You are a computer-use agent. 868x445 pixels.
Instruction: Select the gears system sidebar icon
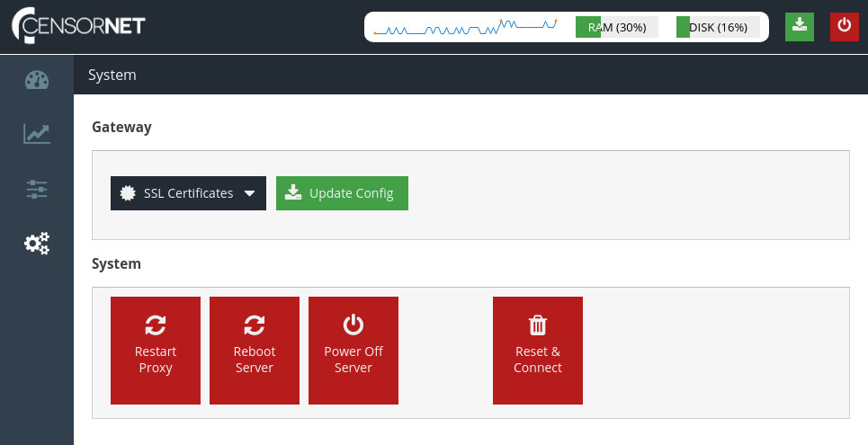pos(37,243)
